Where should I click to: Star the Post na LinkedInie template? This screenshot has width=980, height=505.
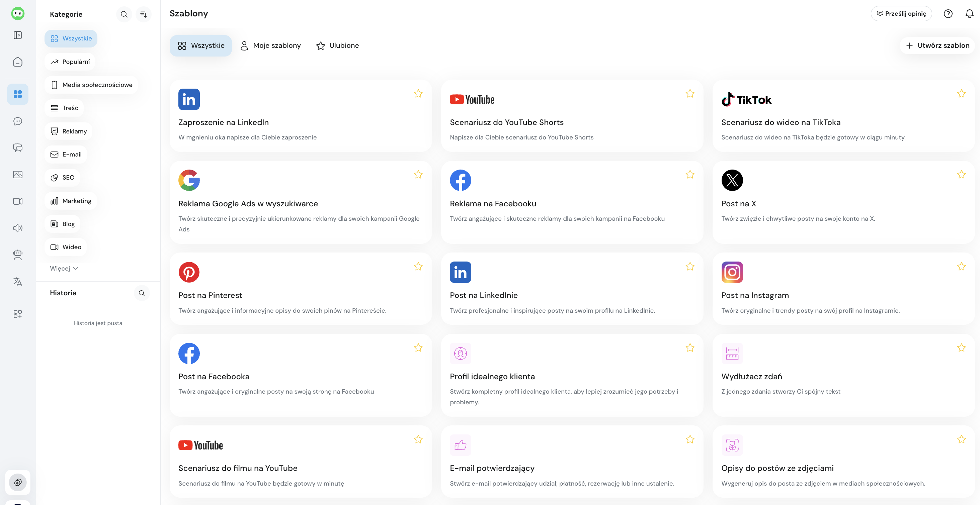click(x=690, y=267)
